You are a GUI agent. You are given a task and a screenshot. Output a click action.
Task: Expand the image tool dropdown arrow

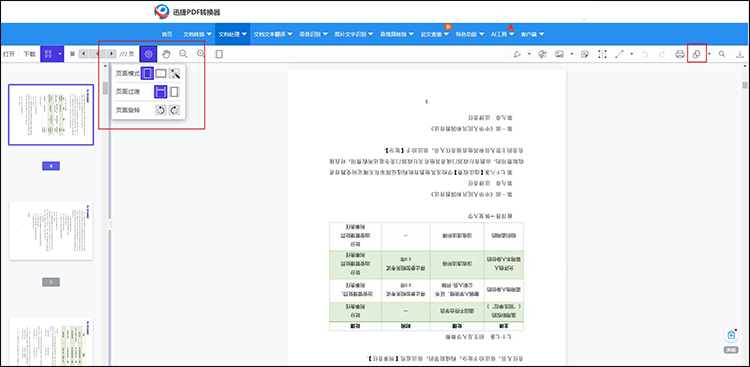[x=572, y=54]
